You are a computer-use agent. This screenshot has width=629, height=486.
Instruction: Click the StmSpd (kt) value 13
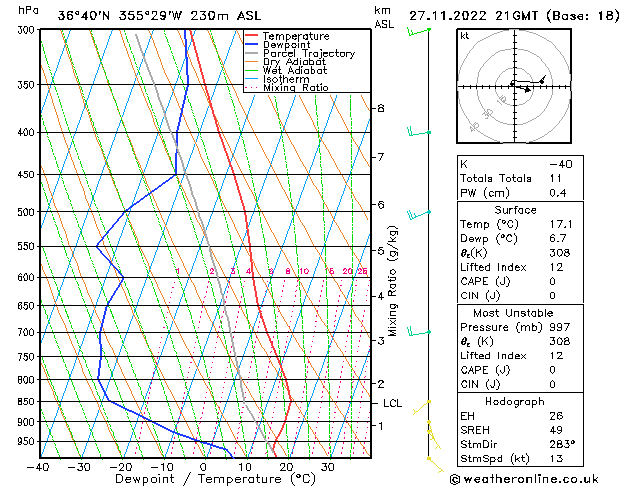556,458
